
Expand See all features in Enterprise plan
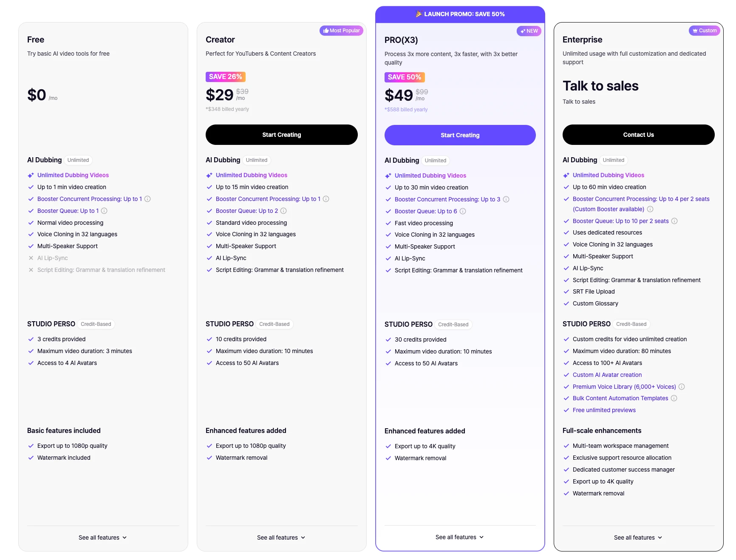click(x=638, y=537)
